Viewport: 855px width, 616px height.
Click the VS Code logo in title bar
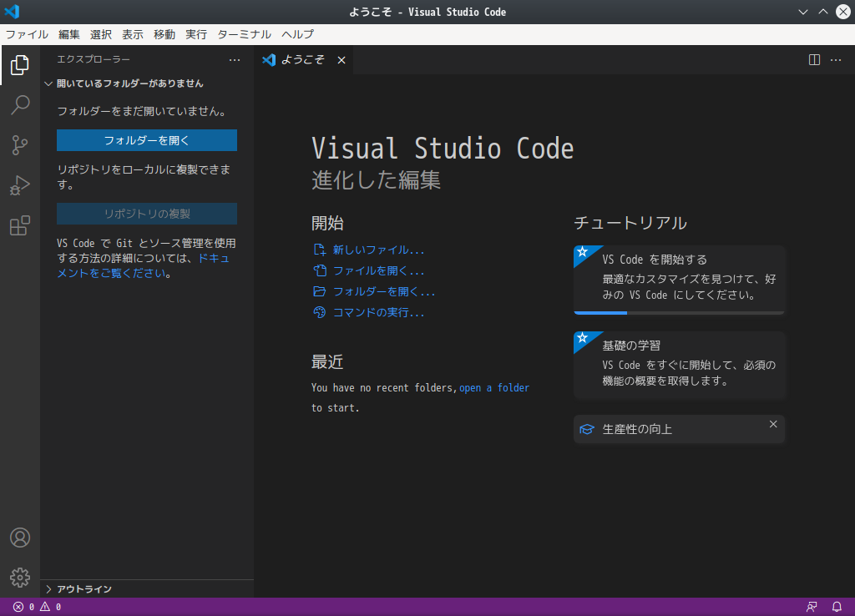pyautogui.click(x=12, y=12)
